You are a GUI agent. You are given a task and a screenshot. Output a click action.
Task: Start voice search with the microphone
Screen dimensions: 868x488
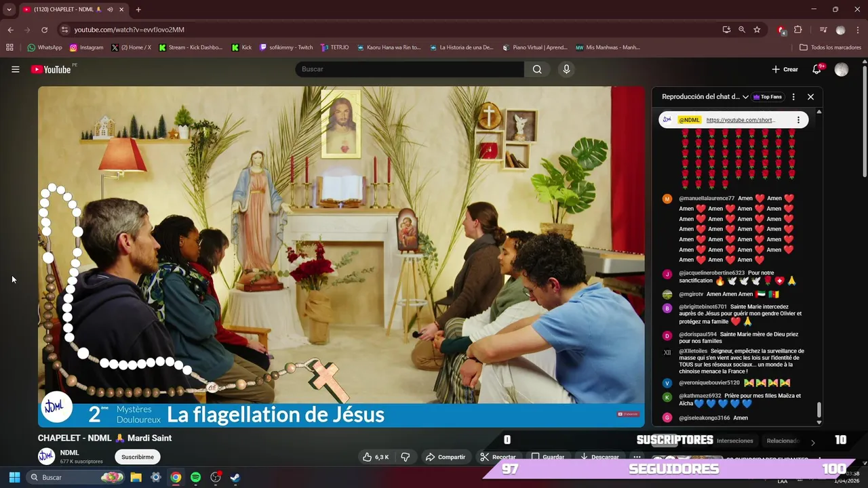[x=566, y=69]
